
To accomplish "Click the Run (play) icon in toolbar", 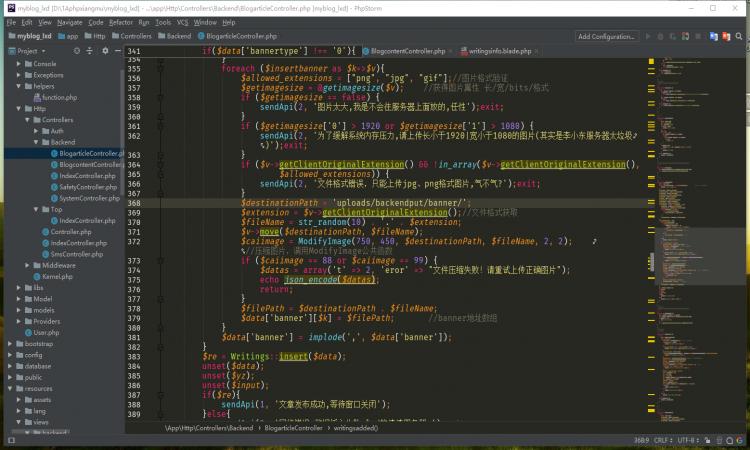I will point(649,36).
